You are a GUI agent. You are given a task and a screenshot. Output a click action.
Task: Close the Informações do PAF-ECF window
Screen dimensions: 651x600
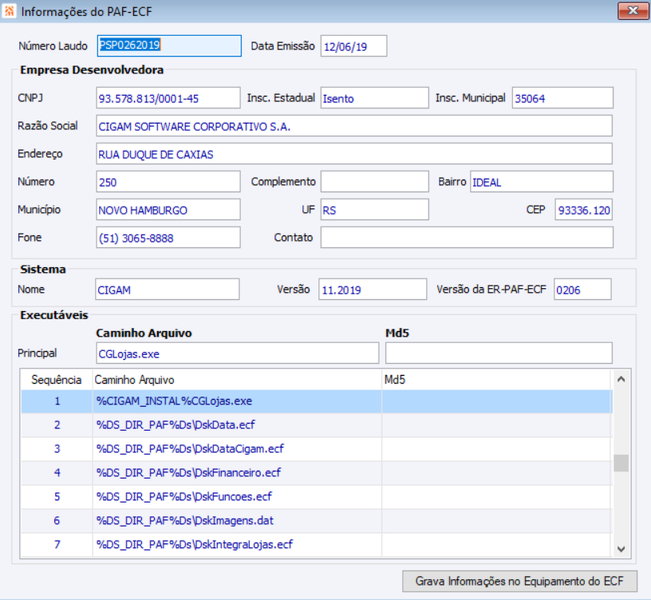tap(633, 11)
